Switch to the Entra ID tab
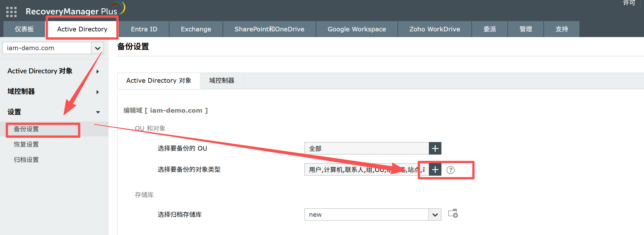 click(x=144, y=29)
